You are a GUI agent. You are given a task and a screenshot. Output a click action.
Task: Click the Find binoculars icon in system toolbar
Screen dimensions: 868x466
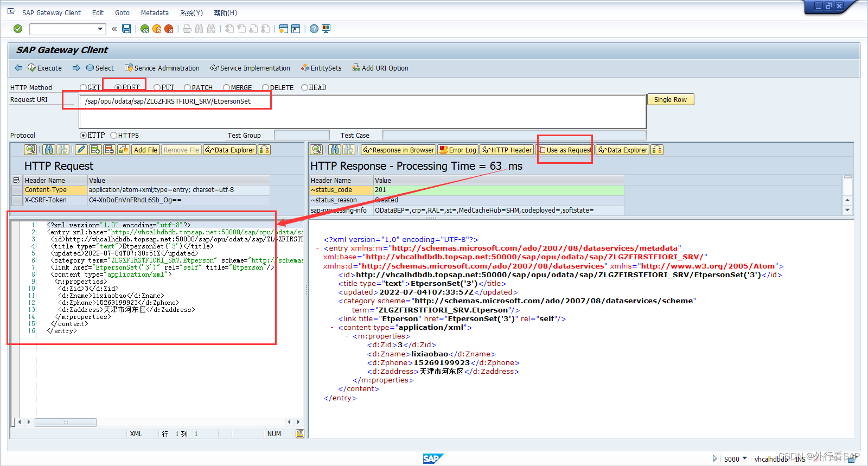(x=199, y=29)
